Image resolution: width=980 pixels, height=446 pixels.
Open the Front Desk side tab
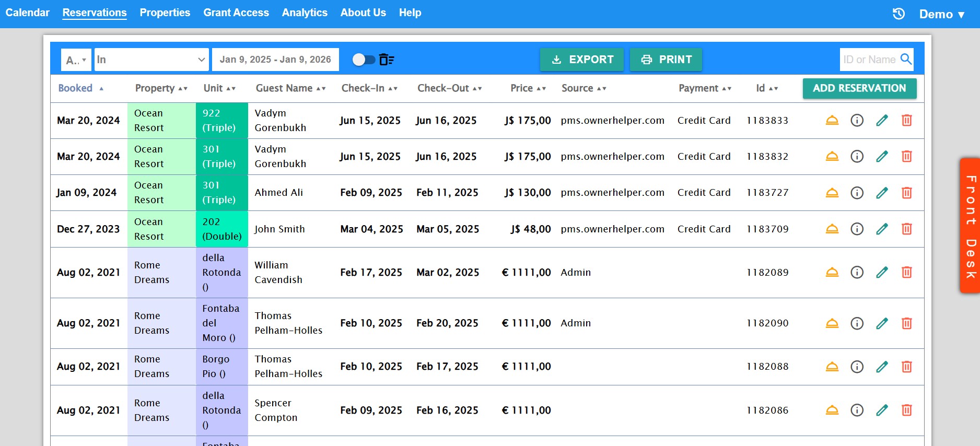click(970, 226)
